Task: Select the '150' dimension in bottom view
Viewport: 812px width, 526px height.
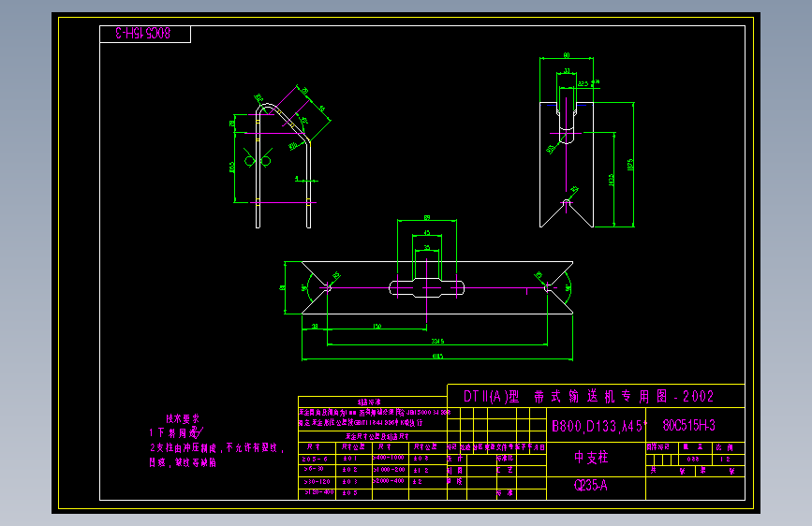Action: [377, 326]
